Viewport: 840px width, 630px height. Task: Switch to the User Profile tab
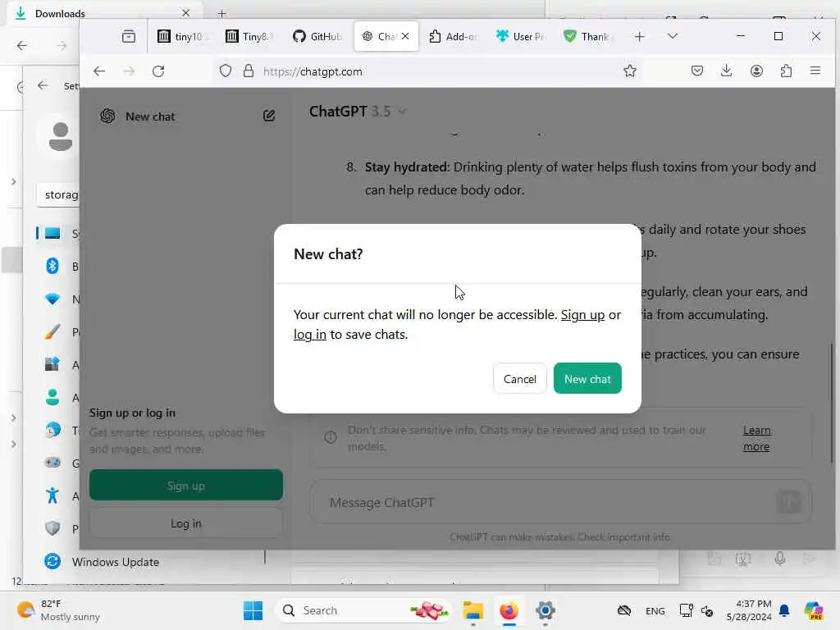tap(521, 36)
